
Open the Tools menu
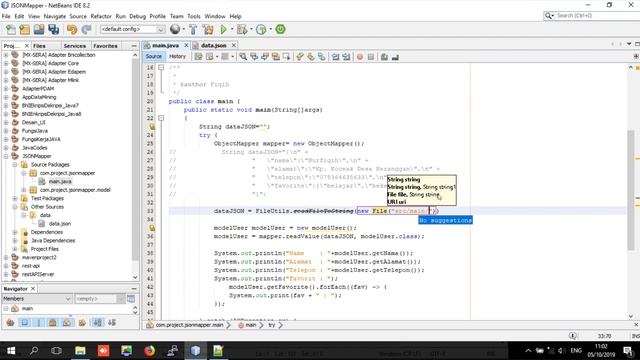coord(194,16)
